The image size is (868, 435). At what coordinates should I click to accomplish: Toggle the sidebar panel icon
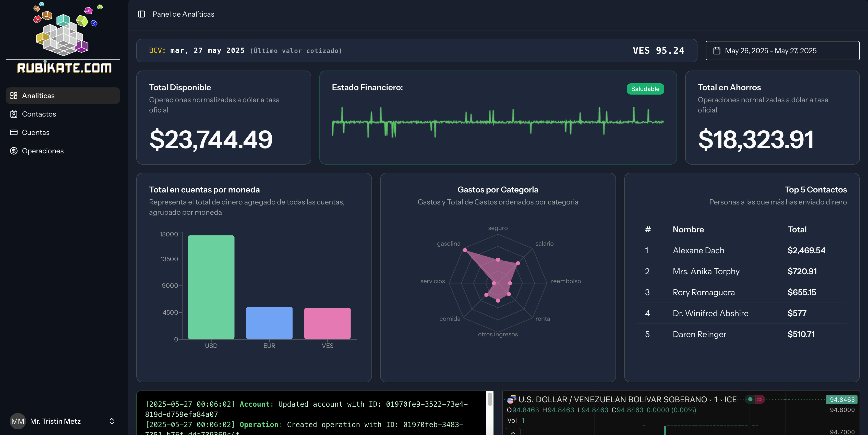[141, 14]
